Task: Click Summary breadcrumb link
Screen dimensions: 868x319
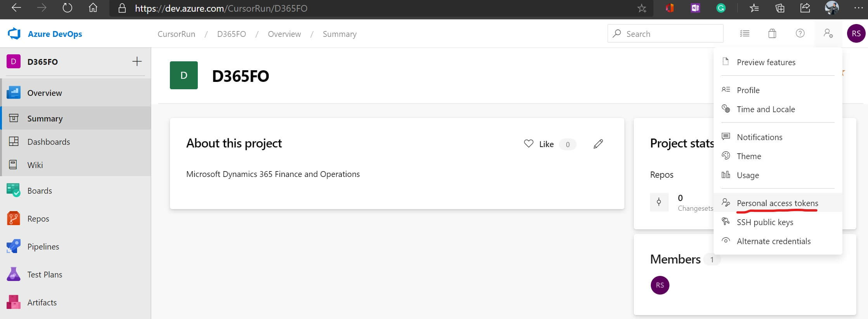Action: tap(340, 34)
